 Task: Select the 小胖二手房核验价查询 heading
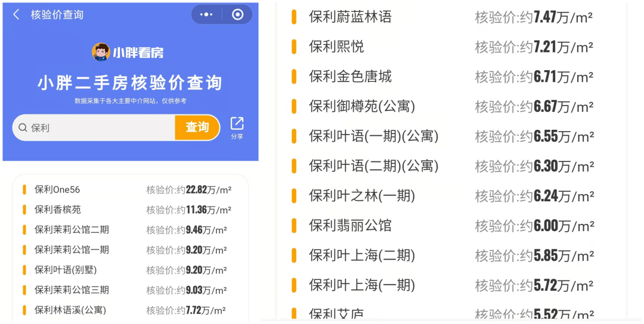point(130,82)
